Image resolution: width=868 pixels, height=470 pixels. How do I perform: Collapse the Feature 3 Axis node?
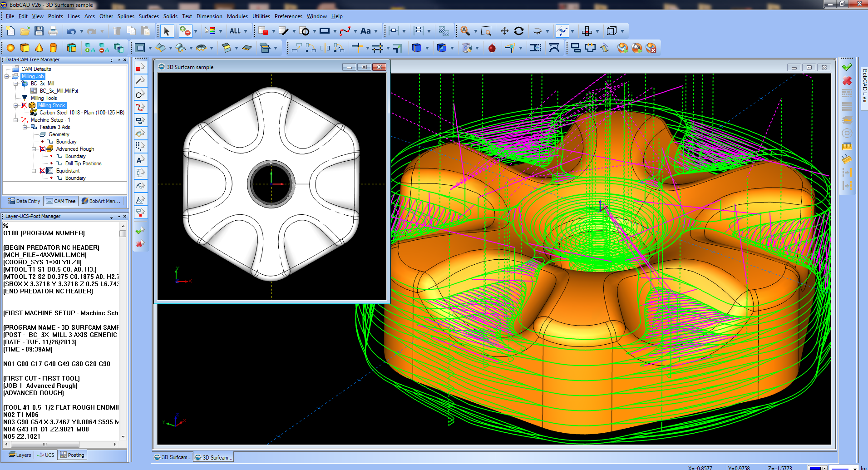click(25, 127)
